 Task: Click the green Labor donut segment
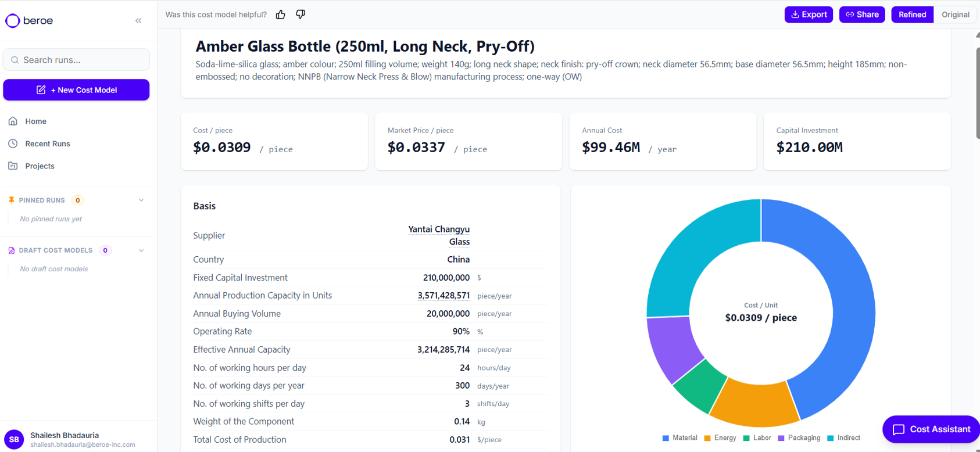701,386
